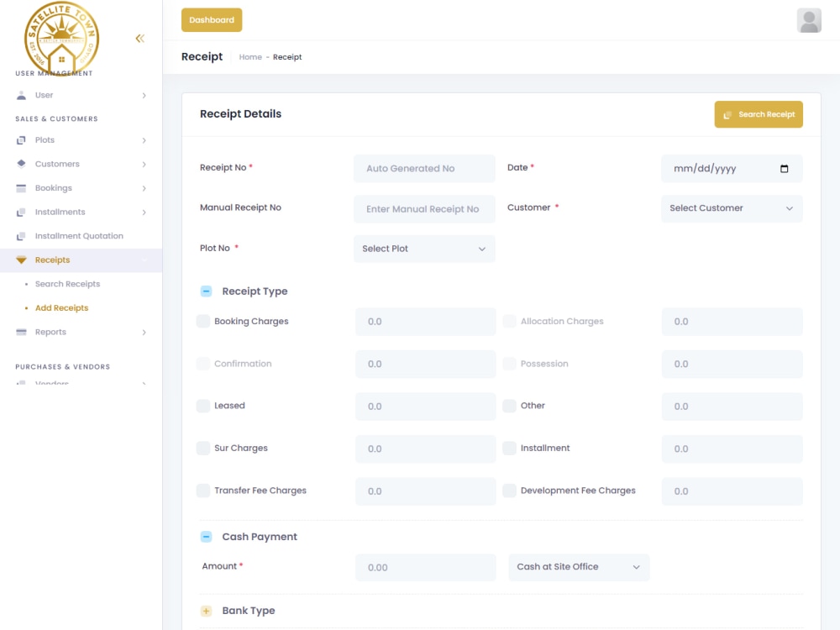Select Customers in the sidebar
840x630 pixels.
click(57, 164)
